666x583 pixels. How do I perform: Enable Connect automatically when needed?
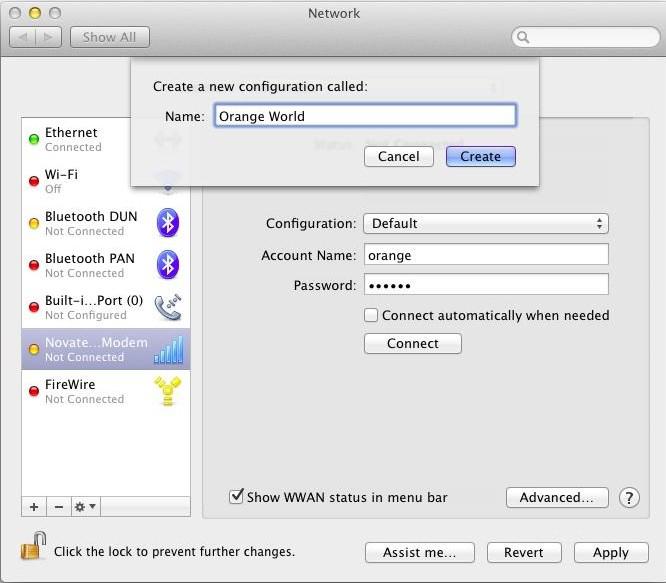(372, 315)
